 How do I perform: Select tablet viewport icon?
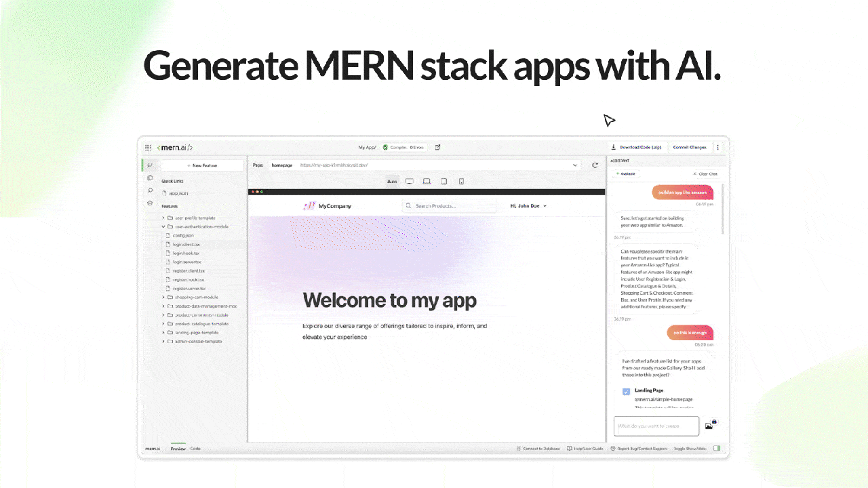point(444,181)
